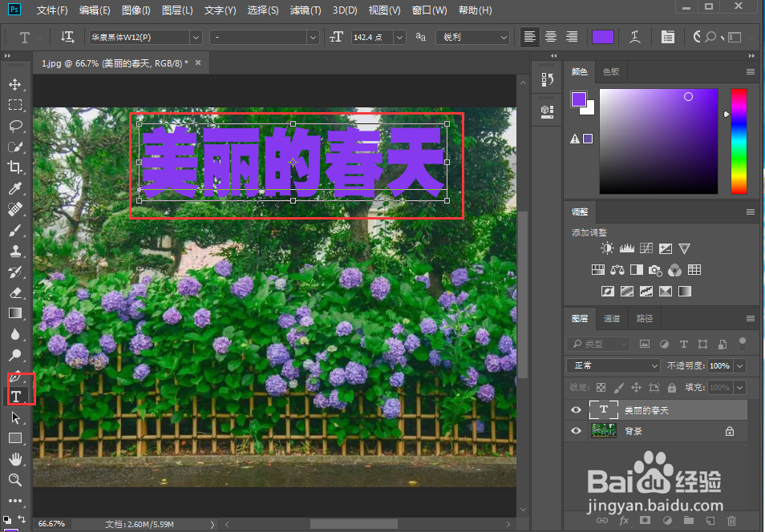Switch to the 通道 tab
This screenshot has height=532, width=765.
611,318
